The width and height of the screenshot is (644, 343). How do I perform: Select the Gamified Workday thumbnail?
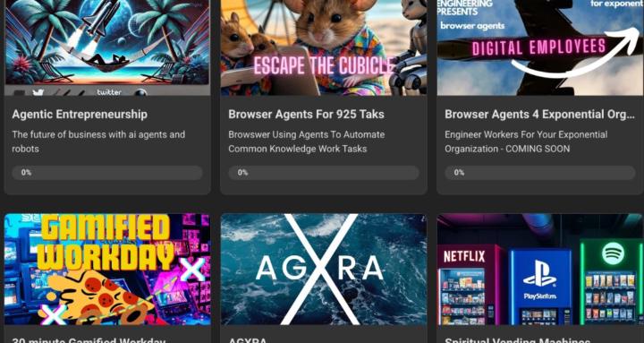107,270
